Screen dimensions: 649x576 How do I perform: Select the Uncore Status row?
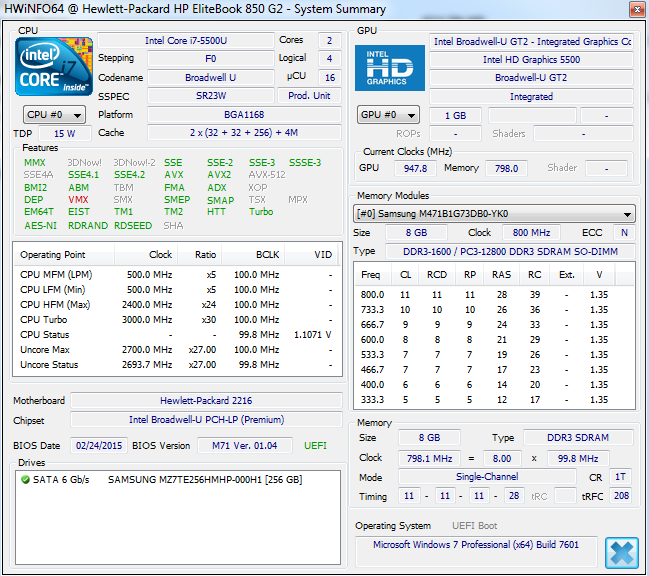point(177,365)
